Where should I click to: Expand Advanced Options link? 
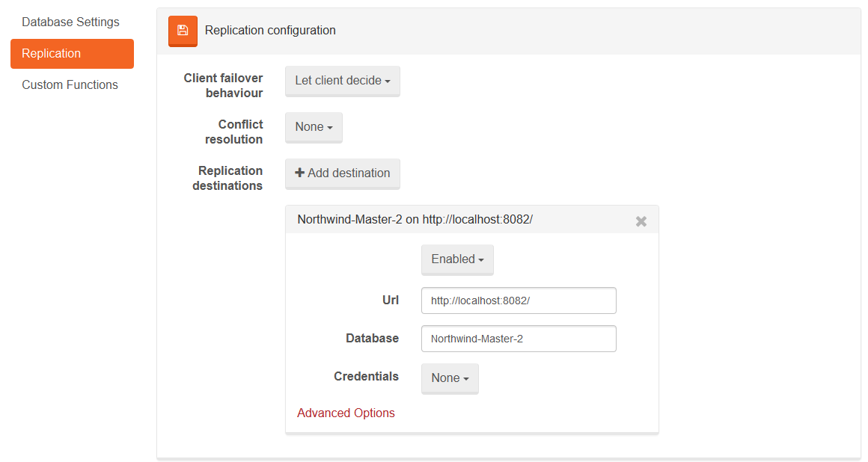coord(346,413)
